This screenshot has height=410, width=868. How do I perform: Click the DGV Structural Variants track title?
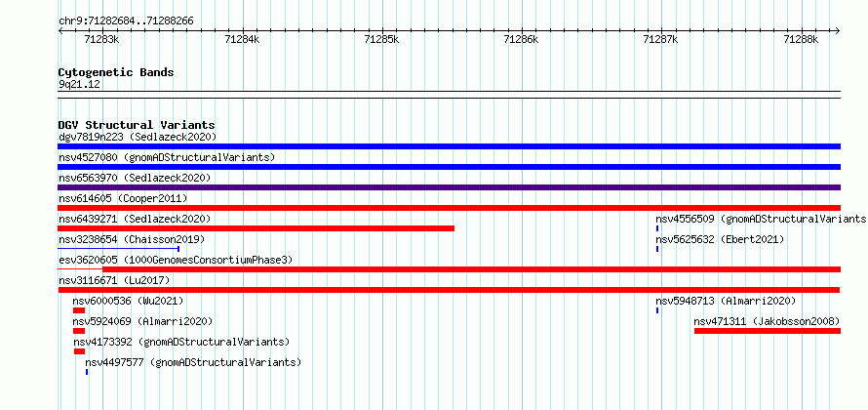pyautogui.click(x=137, y=125)
